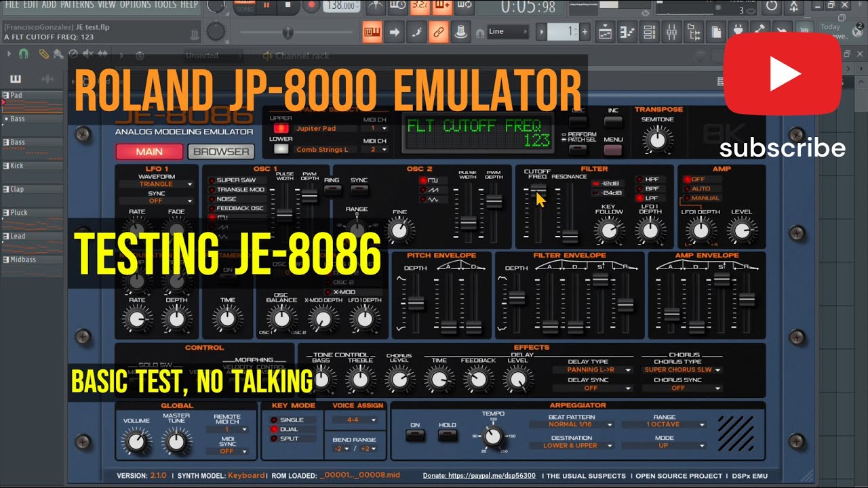The image size is (868, 488).
Task: Click the metronome icon in the top toolbar
Action: coord(375,6)
